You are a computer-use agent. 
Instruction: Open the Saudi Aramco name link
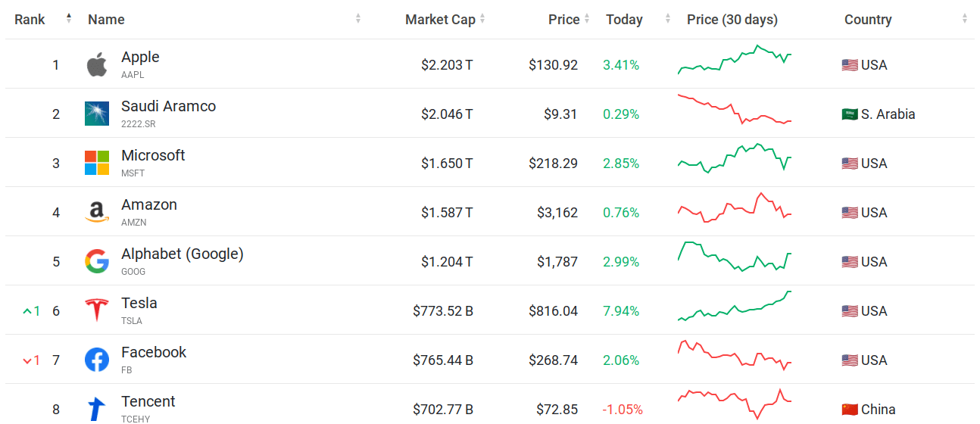tap(168, 107)
